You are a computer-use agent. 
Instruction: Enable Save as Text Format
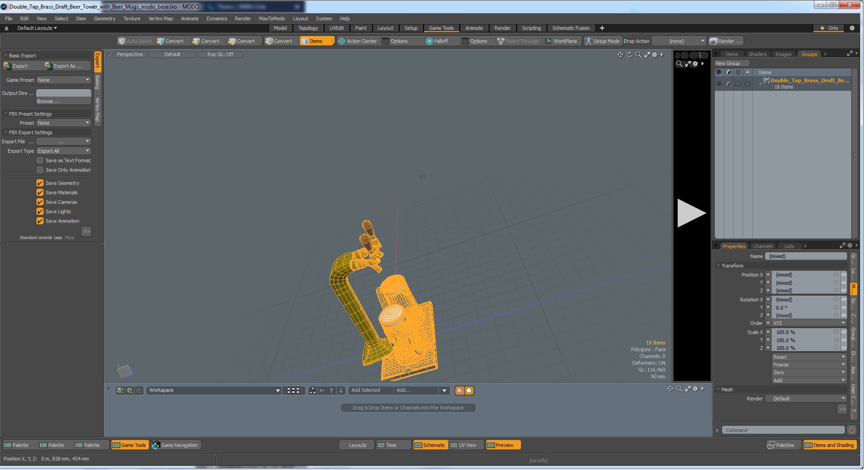pos(40,160)
